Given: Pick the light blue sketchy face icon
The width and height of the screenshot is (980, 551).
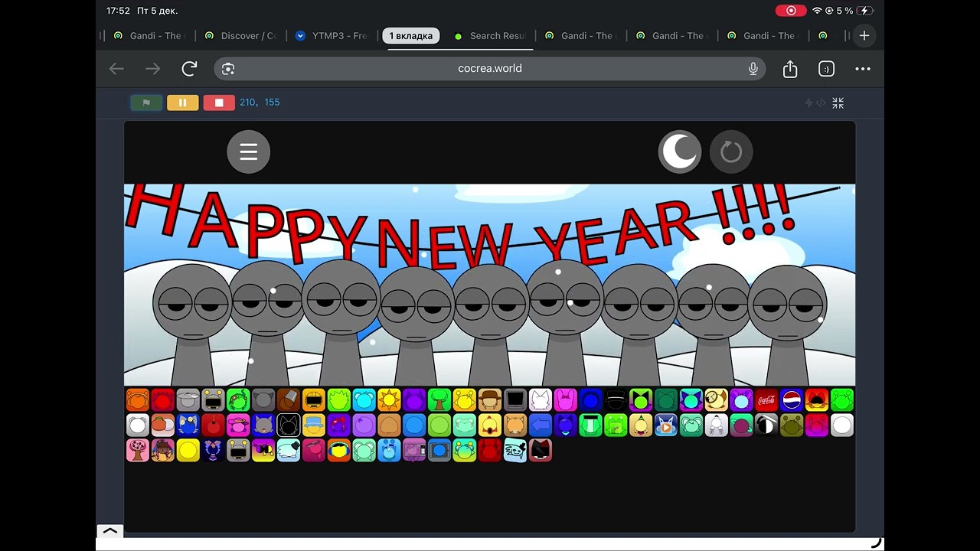Looking at the screenshot, I should tap(515, 450).
